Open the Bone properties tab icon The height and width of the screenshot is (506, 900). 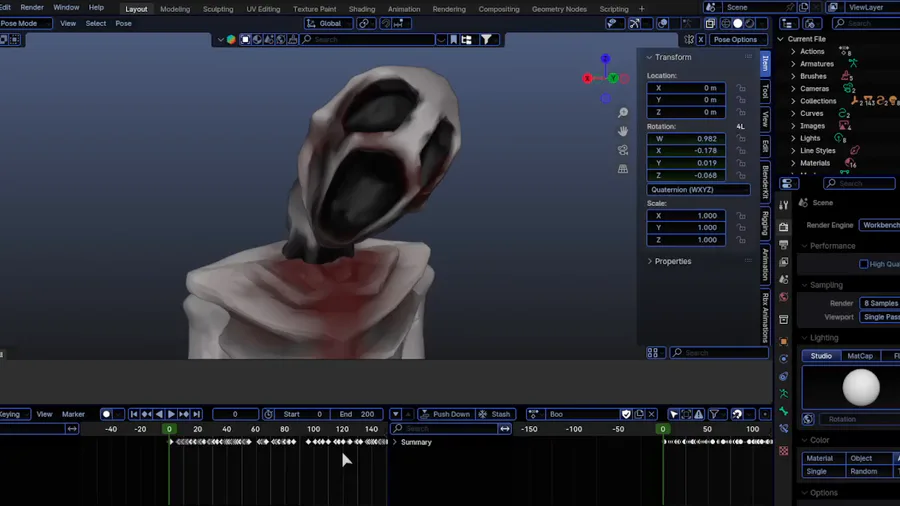(783, 411)
